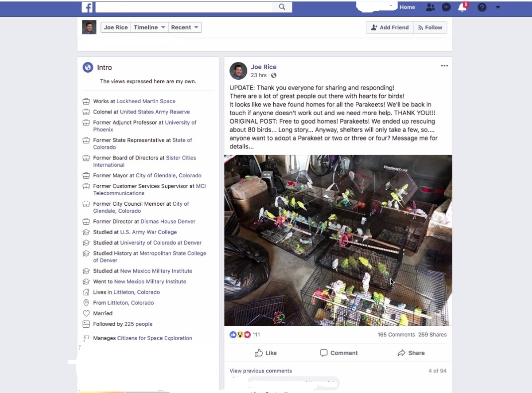
Task: Expand the account menu arrow in top bar
Action: (498, 7)
